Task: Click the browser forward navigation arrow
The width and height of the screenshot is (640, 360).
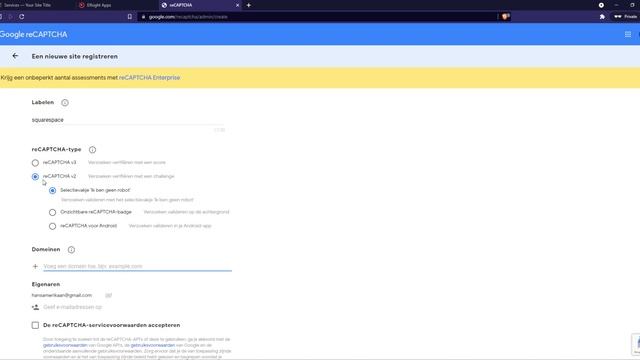Action: (x=10, y=17)
